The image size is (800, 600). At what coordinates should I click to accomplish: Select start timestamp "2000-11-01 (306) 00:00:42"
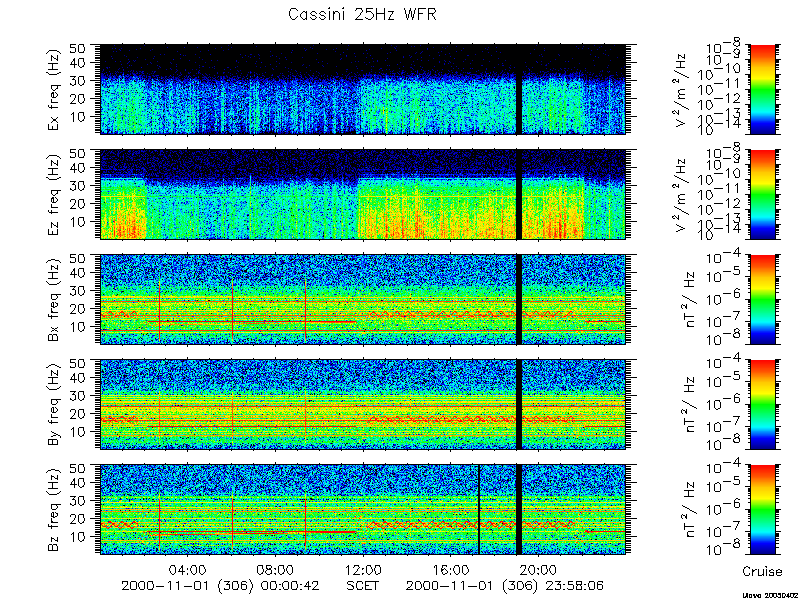coord(220,585)
